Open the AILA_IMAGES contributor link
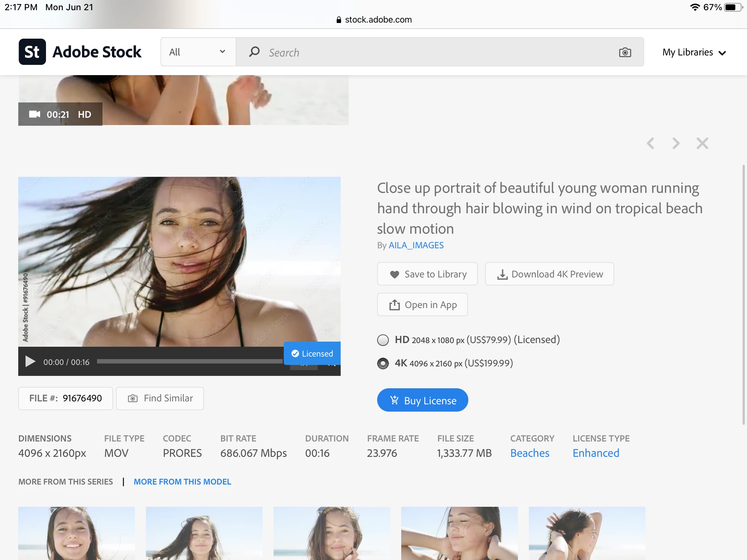The width and height of the screenshot is (747, 560). [416, 245]
